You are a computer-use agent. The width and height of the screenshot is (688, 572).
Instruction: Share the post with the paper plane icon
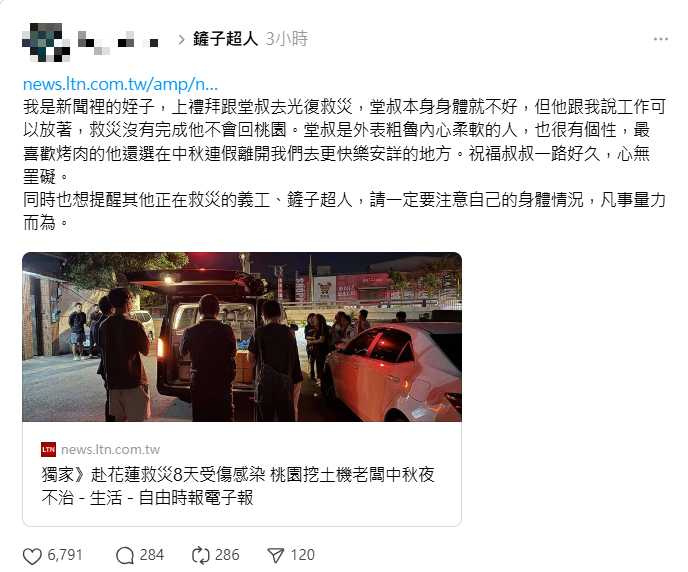276,556
